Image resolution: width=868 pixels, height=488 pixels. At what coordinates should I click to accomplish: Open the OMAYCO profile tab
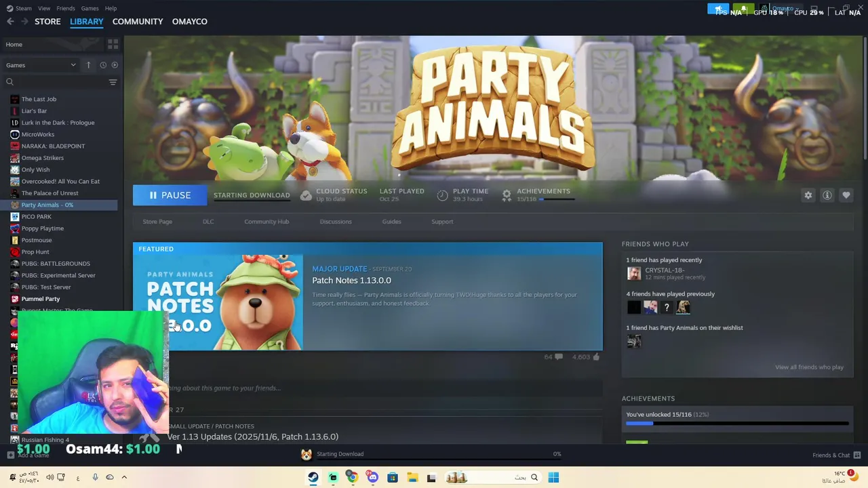point(190,22)
